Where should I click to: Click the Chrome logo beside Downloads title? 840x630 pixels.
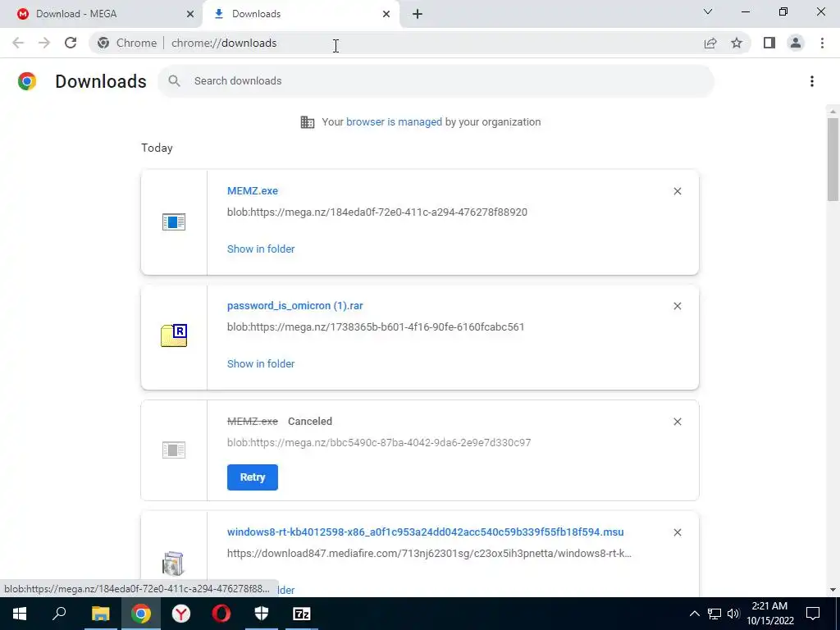click(x=27, y=81)
